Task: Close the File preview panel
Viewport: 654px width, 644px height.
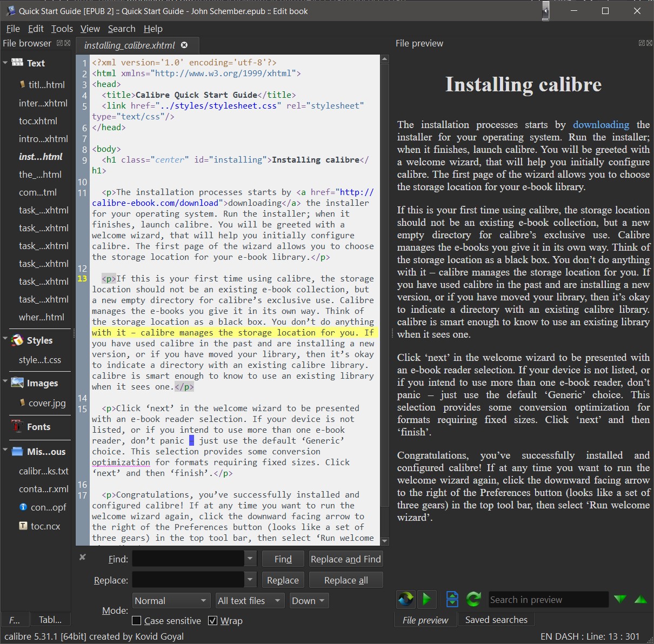Action: pos(649,43)
